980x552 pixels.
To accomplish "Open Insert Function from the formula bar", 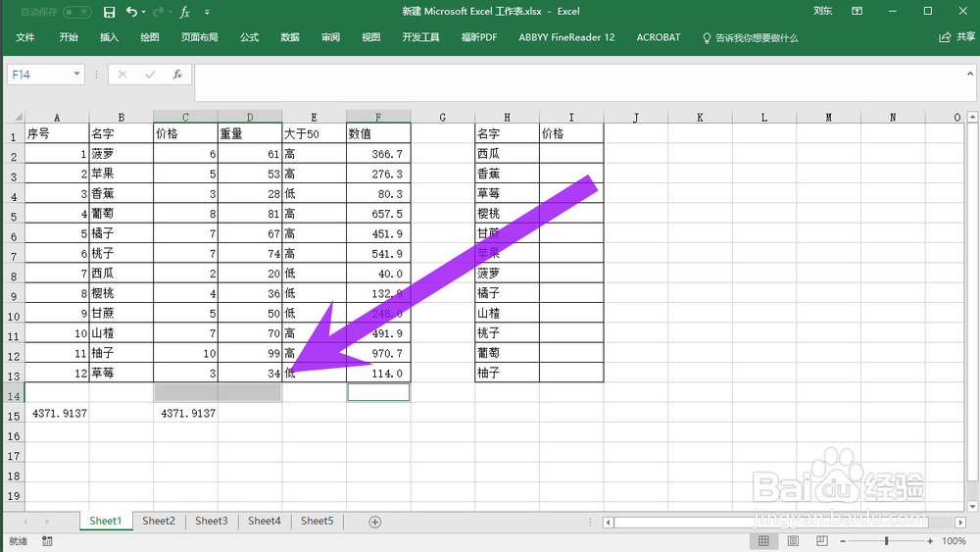I will pos(177,75).
